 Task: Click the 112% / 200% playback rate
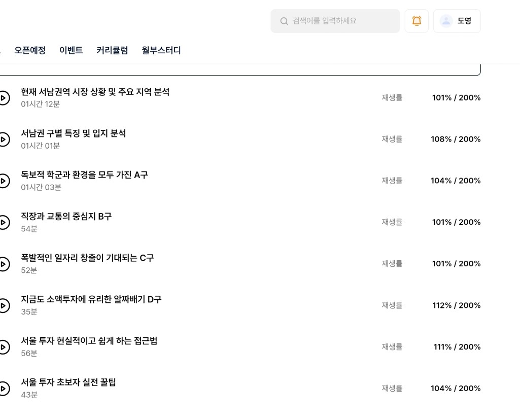(456, 305)
